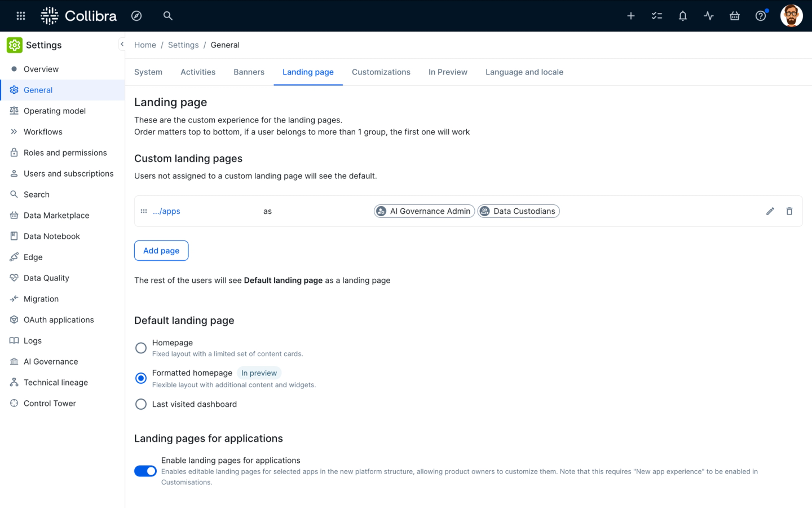Click the edit pencil for .../apps row
The image size is (812, 508).
(x=770, y=211)
